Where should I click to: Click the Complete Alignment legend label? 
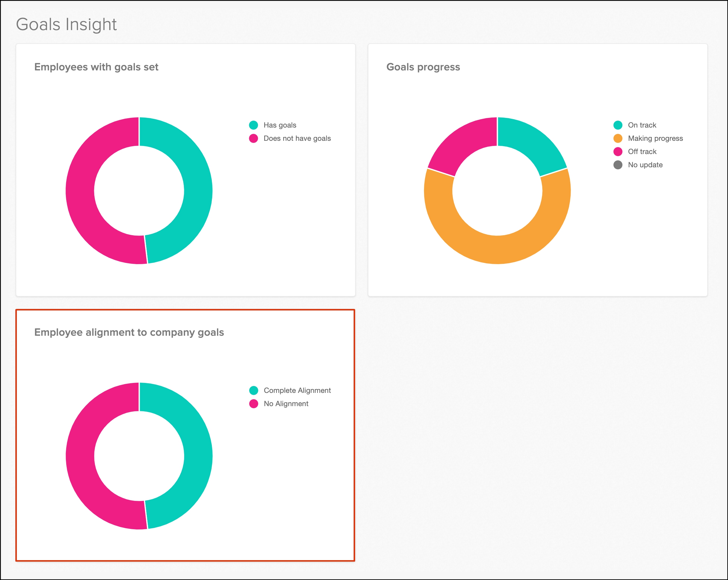point(297,390)
